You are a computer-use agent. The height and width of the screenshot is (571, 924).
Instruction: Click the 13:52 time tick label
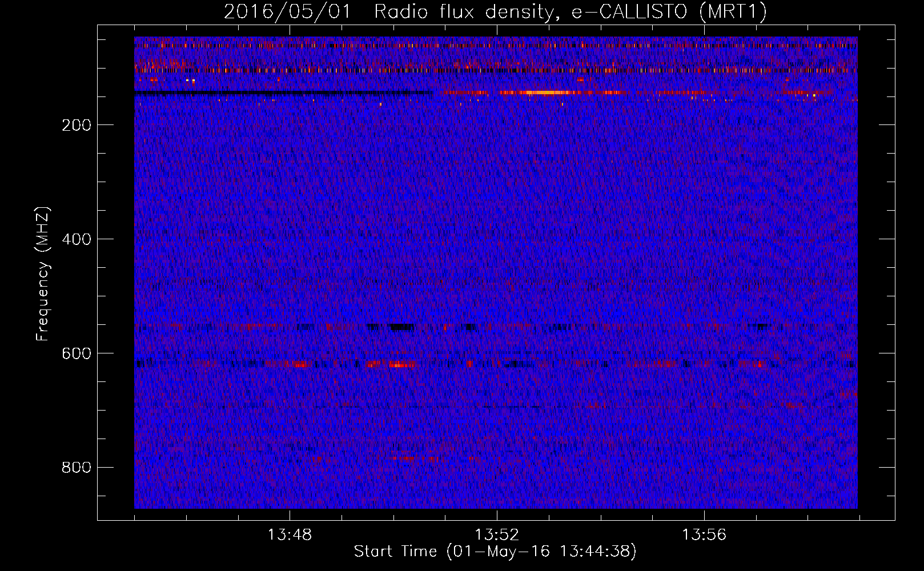(497, 534)
